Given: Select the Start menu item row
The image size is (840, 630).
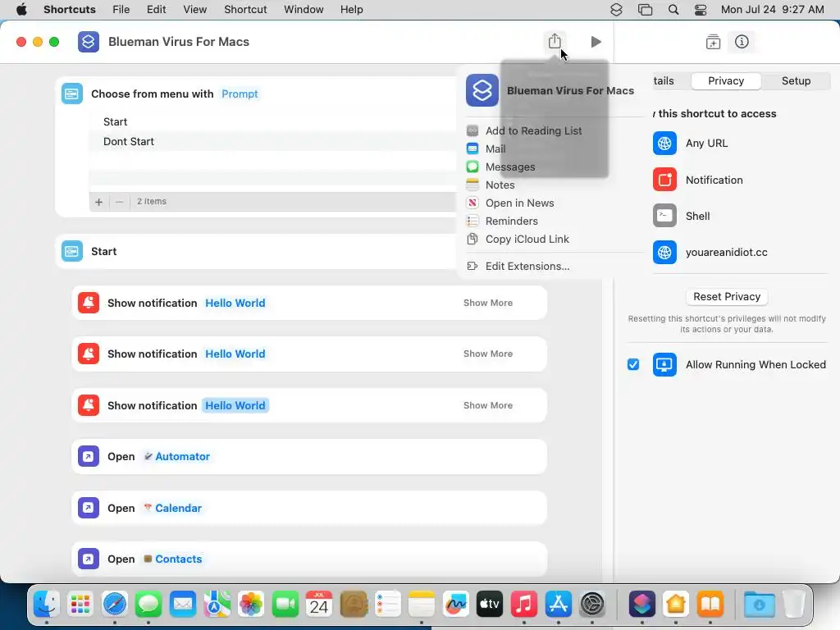Looking at the screenshot, I should [x=272, y=121].
